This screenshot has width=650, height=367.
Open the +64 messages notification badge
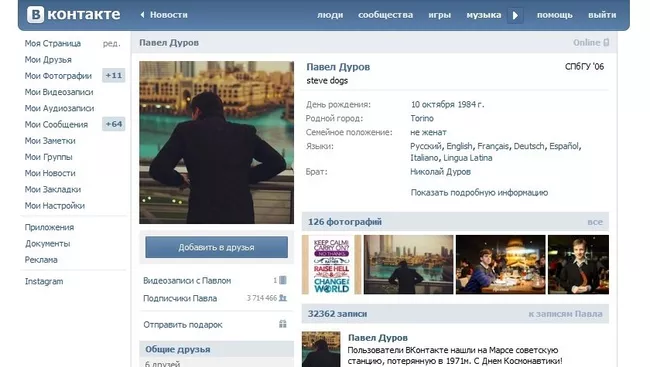(x=114, y=124)
